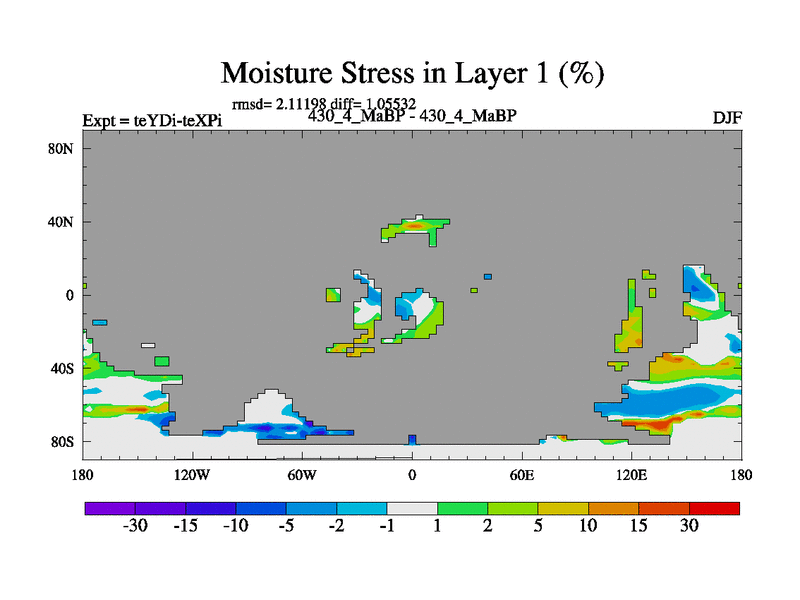The height and width of the screenshot is (600, 800).
Task: Click the yellow swatch between 5 and 10
Action: click(x=563, y=508)
